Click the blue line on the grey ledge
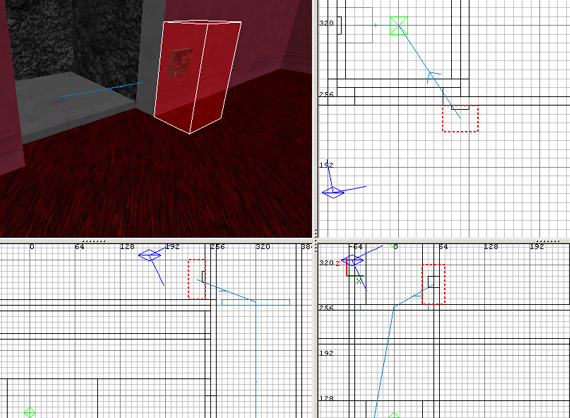 click(101, 89)
